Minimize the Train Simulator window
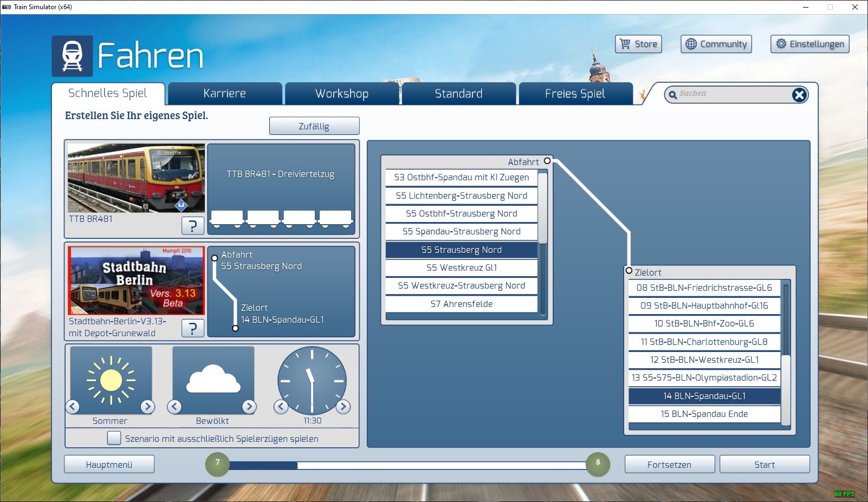This screenshot has width=868, height=502. tap(806, 7)
